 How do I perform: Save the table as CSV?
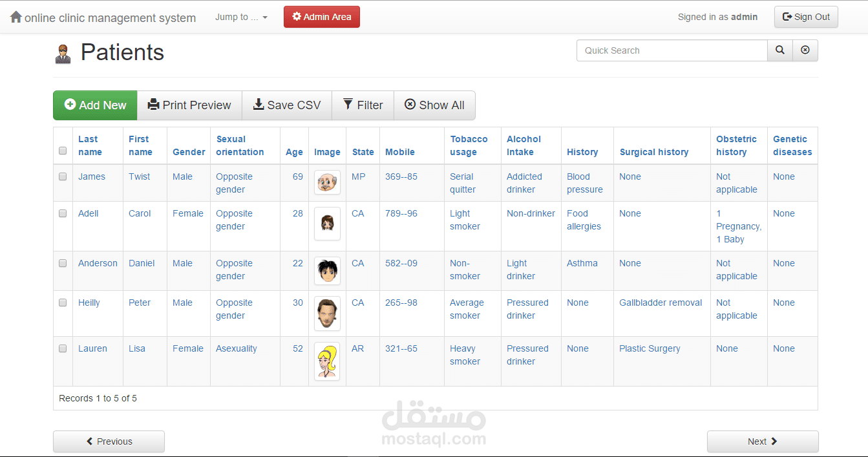[287, 105]
